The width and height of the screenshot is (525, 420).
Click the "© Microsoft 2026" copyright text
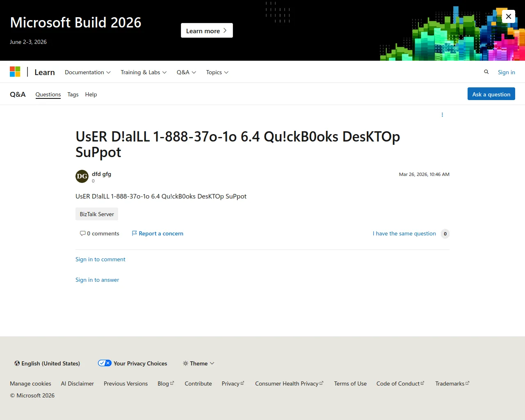(x=32, y=395)
